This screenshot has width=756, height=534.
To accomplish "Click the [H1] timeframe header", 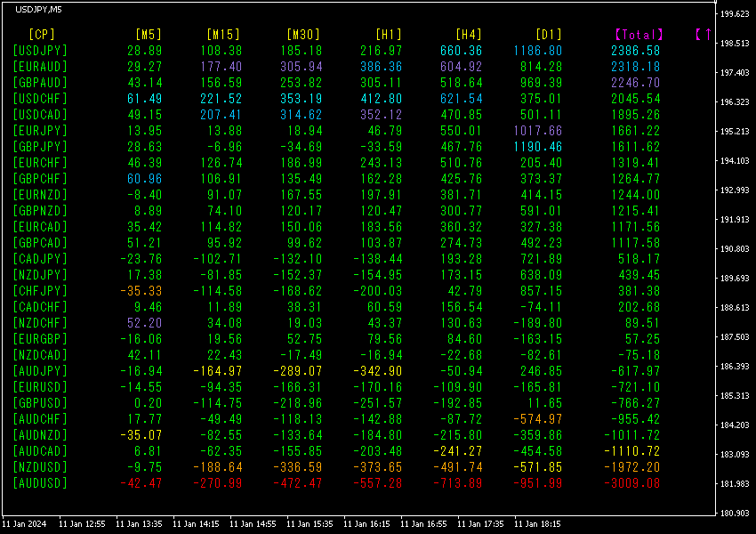I will coord(388,34).
